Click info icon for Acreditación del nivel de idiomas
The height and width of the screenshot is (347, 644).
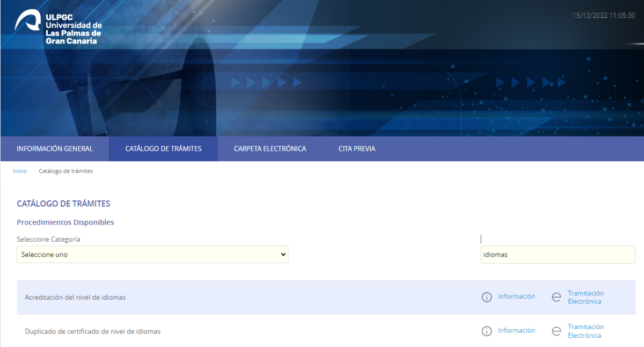487,297
